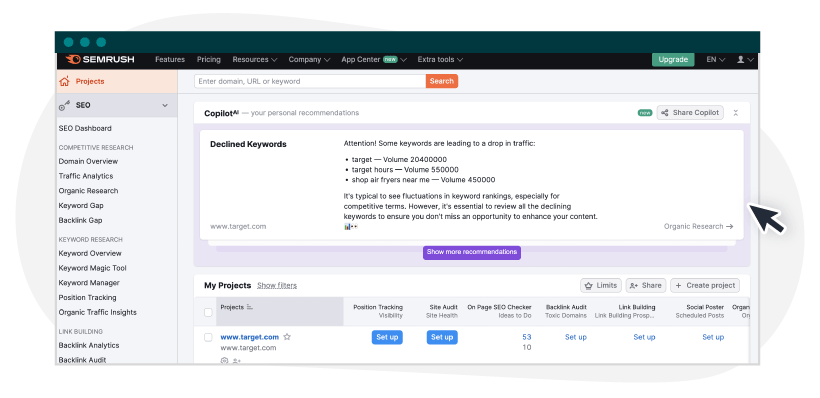Image resolution: width=820 pixels, height=398 pixels.
Task: Open SEO Dashboard in sidebar
Action: (85, 128)
